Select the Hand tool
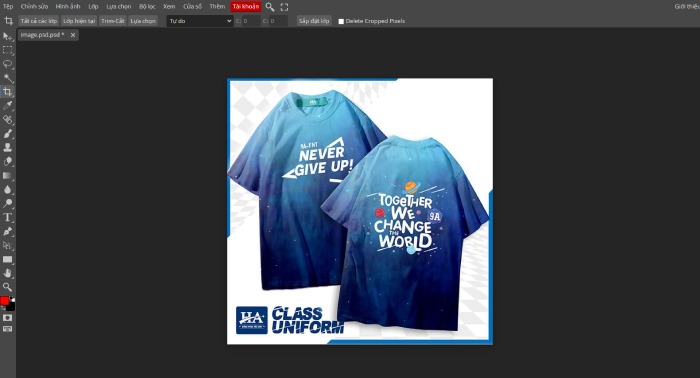This screenshot has width=700, height=378. 8,273
